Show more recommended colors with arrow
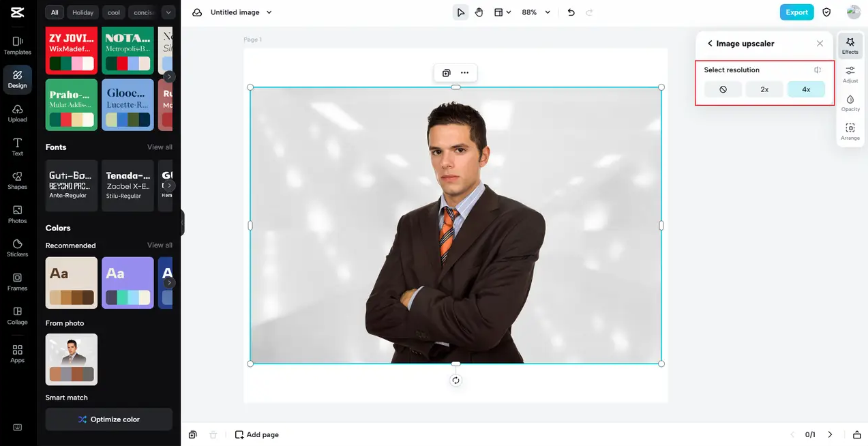 169,282
